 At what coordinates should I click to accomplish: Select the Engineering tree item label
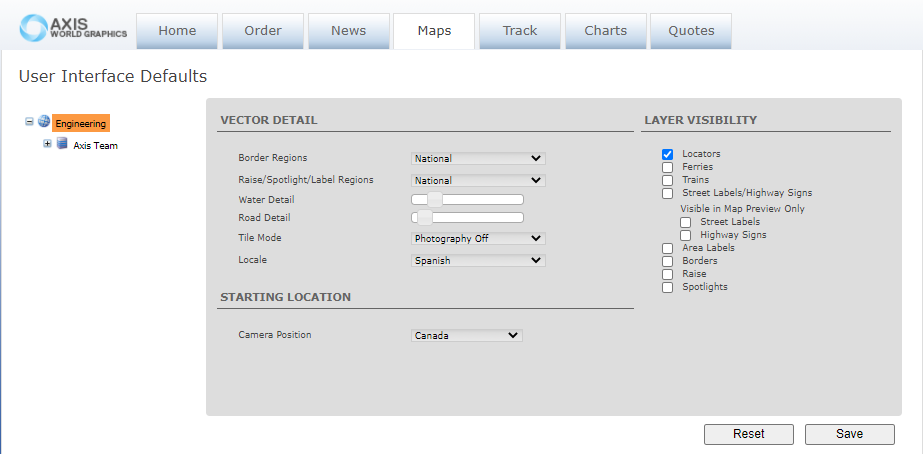point(81,123)
